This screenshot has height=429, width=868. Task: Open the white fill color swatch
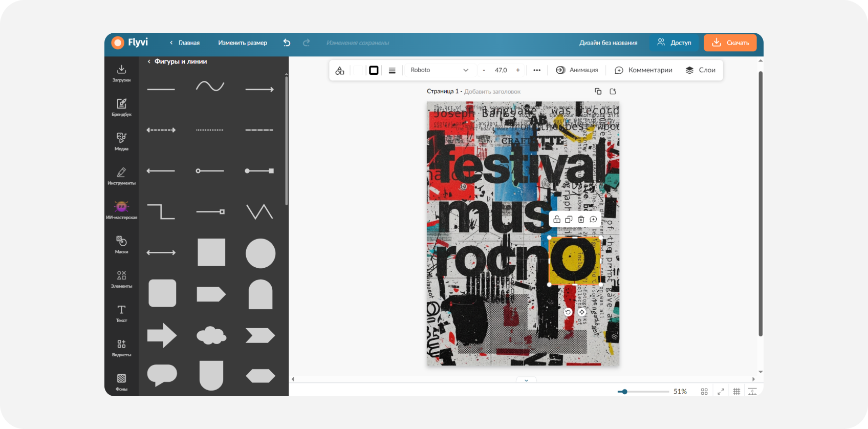point(358,70)
